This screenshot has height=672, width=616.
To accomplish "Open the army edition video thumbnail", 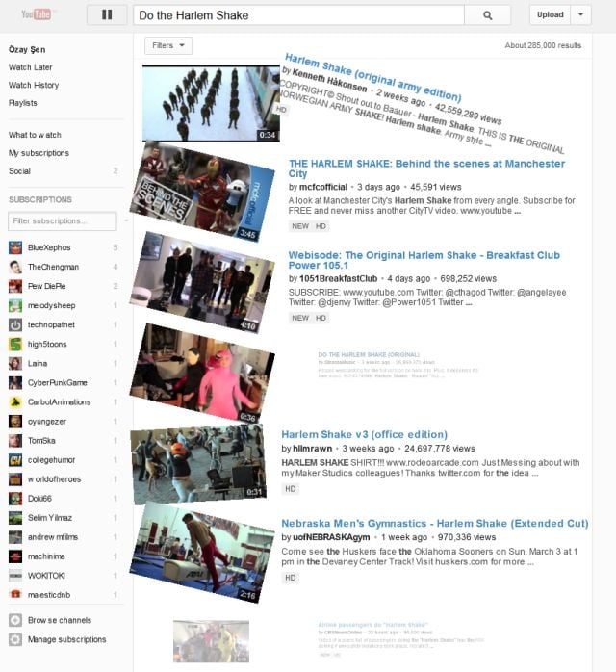I will coord(211,103).
